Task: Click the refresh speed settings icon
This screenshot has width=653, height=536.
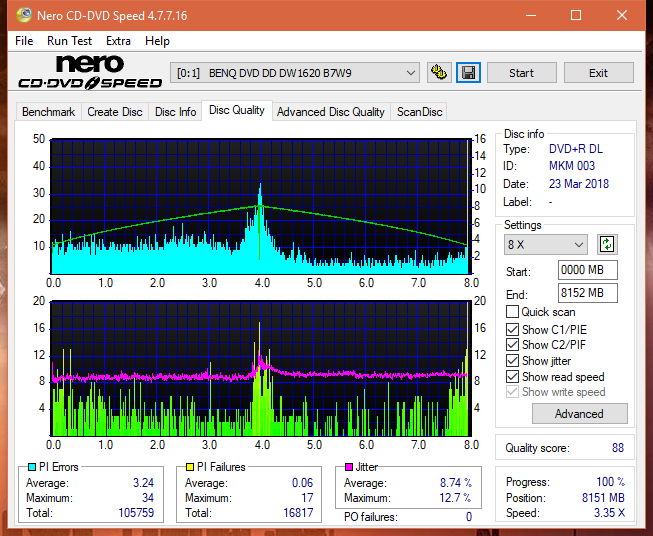Action: pyautogui.click(x=607, y=244)
